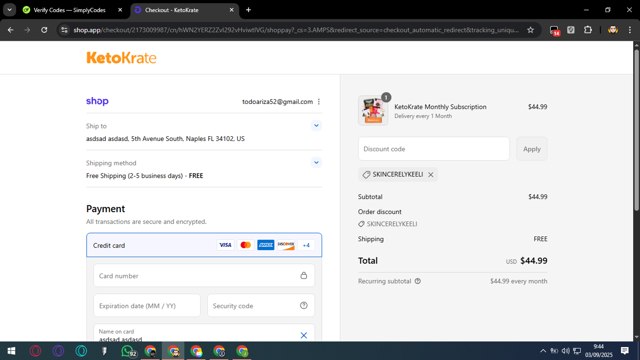The height and width of the screenshot is (360, 640).
Task: Click the Apply discount button
Action: click(x=532, y=149)
